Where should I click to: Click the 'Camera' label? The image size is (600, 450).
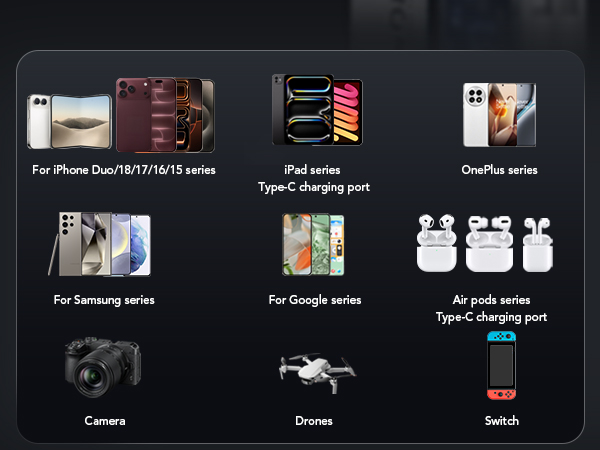[105, 421]
